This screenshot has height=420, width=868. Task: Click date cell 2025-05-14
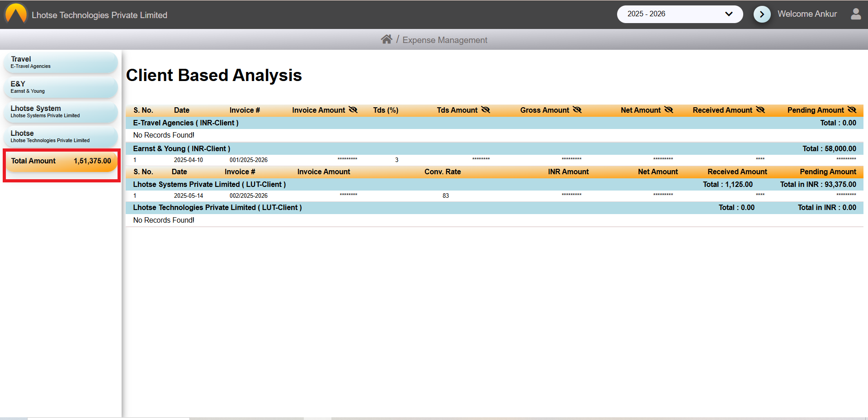point(189,196)
